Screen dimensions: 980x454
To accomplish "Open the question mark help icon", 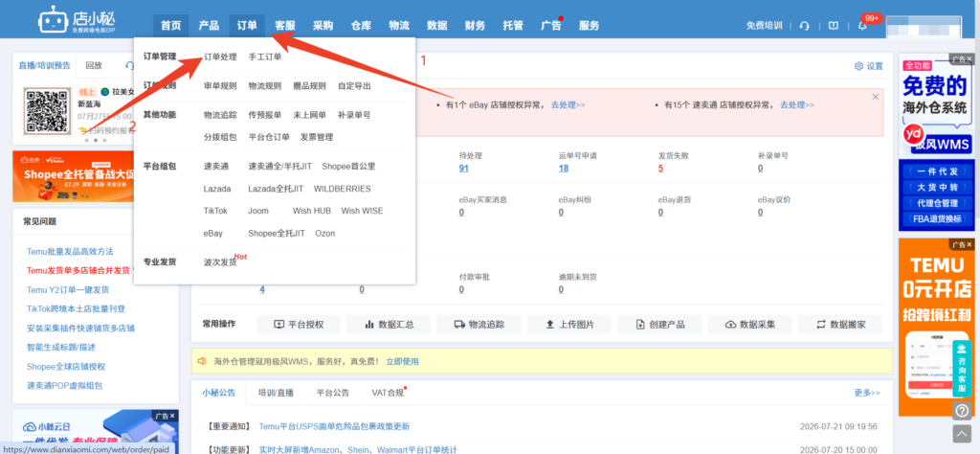I will pos(962,411).
